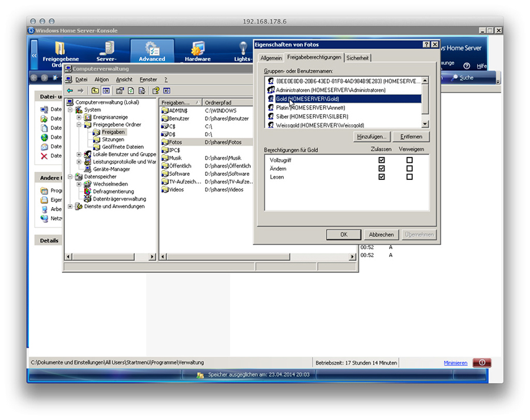This screenshot has height=420, width=530.
Task: Click the Hinzufügen... button
Action: pyautogui.click(x=372, y=136)
